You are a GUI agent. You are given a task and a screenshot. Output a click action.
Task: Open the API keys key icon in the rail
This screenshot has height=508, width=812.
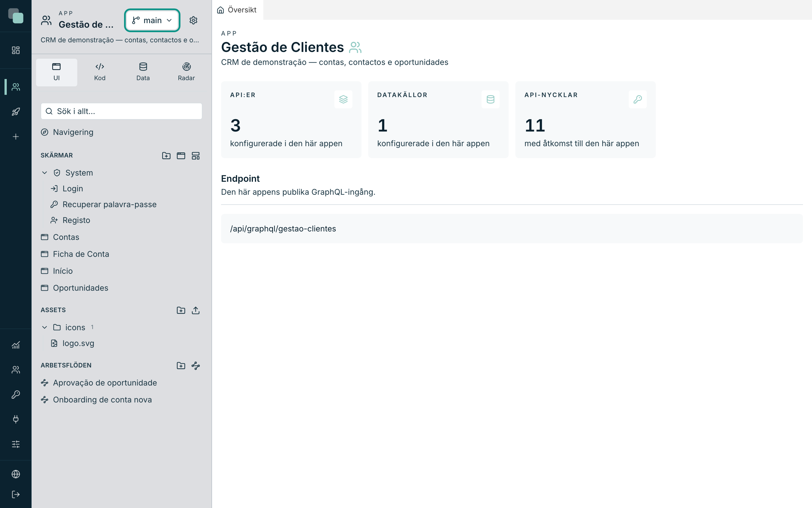16,395
